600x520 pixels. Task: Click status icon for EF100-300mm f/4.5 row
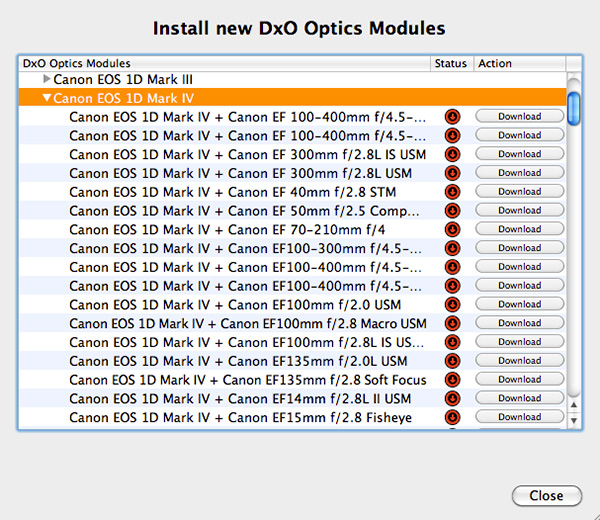click(452, 248)
